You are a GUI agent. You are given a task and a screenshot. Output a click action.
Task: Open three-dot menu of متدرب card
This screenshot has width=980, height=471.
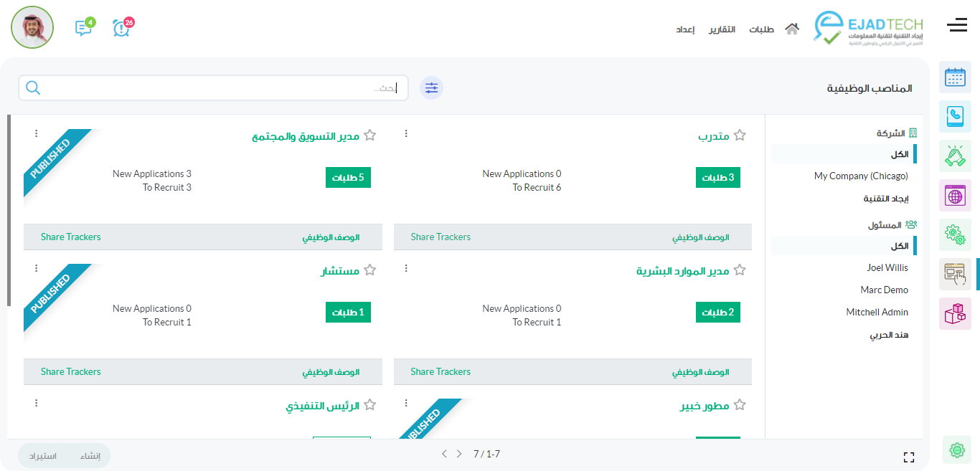click(406, 134)
